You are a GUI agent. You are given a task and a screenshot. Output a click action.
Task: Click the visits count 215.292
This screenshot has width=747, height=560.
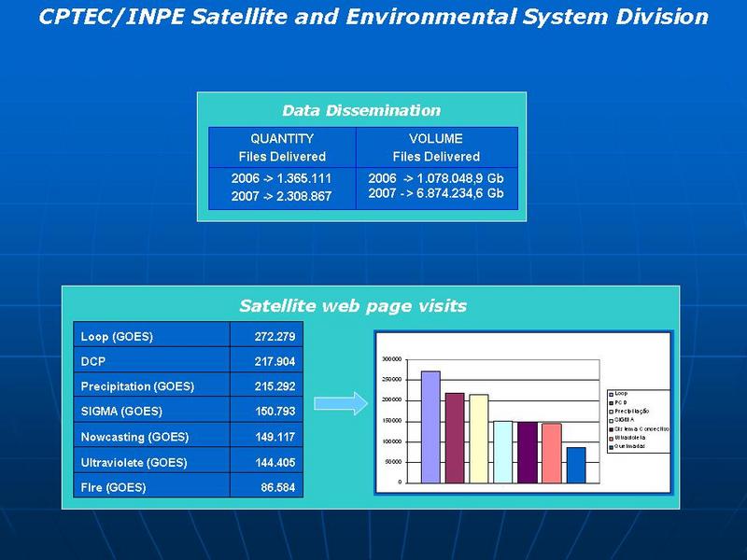pyautogui.click(x=275, y=386)
